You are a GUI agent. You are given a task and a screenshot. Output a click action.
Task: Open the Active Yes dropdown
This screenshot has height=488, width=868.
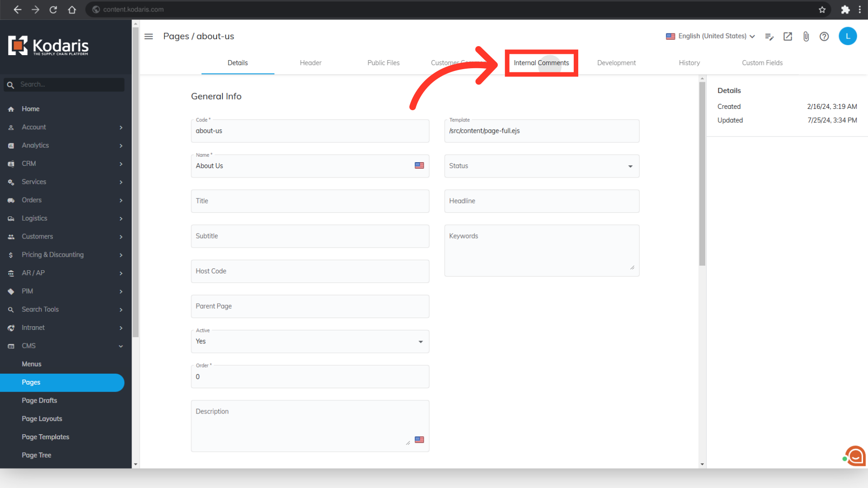tap(310, 342)
